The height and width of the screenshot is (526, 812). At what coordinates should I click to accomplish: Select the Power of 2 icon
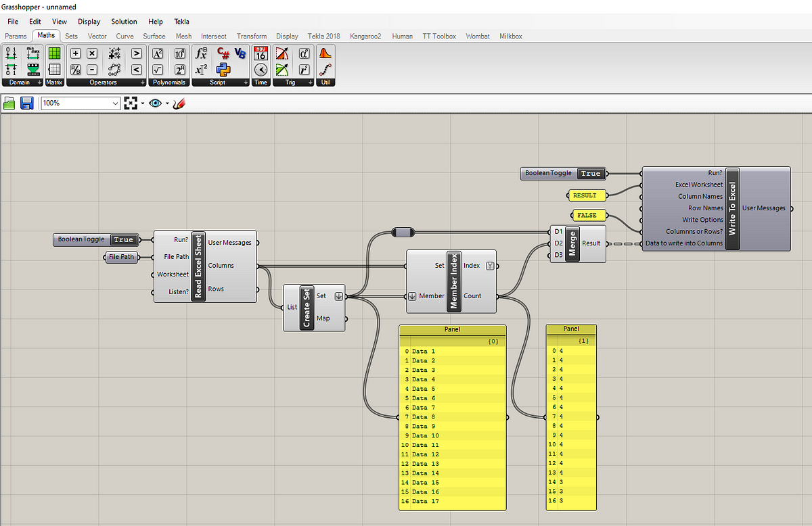tap(179, 69)
